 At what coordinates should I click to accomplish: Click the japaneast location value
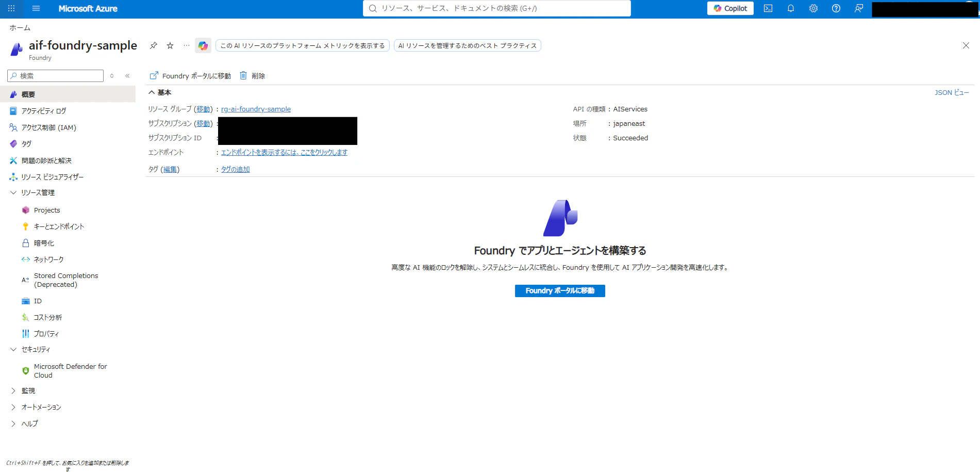pos(629,123)
